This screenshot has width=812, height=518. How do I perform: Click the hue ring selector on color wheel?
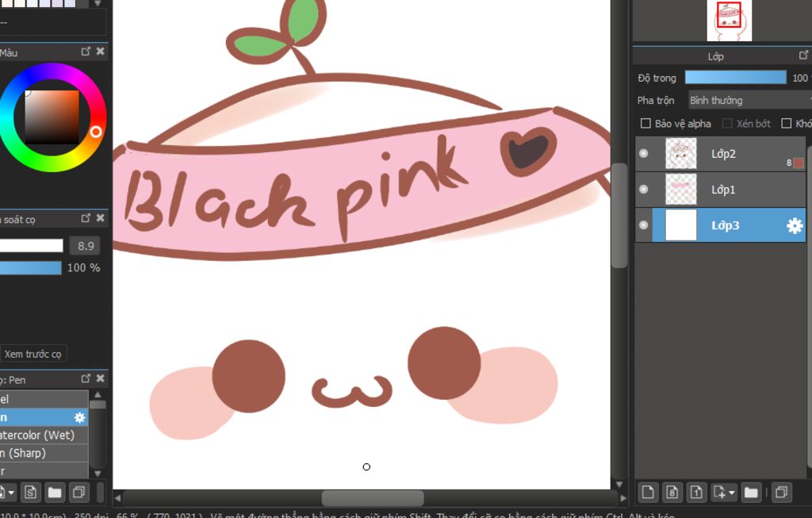[96, 132]
